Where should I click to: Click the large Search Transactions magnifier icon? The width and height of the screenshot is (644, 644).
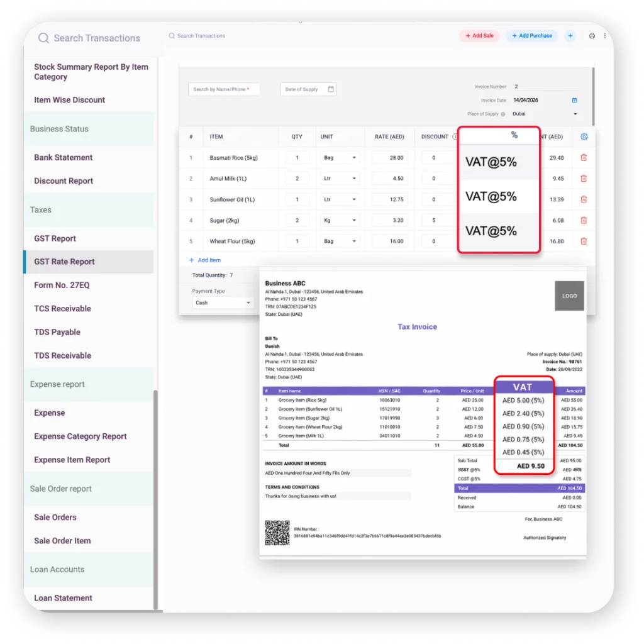[x=43, y=38]
